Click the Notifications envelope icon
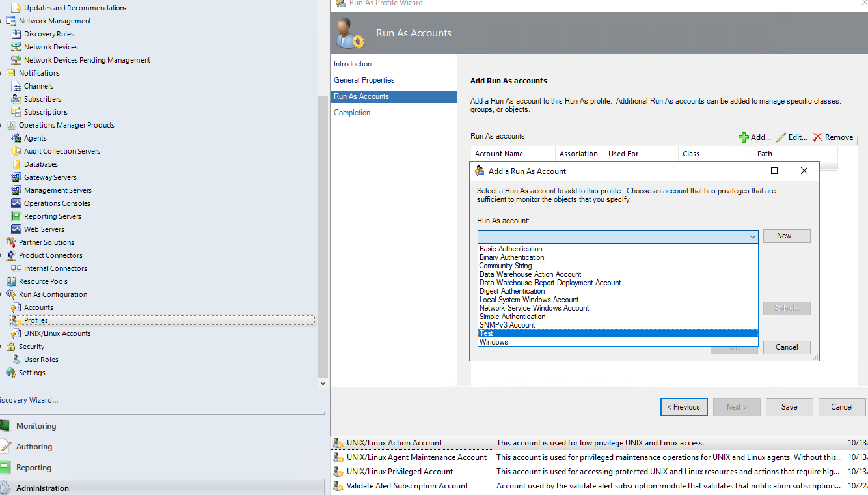868x495 pixels. pyautogui.click(x=11, y=73)
